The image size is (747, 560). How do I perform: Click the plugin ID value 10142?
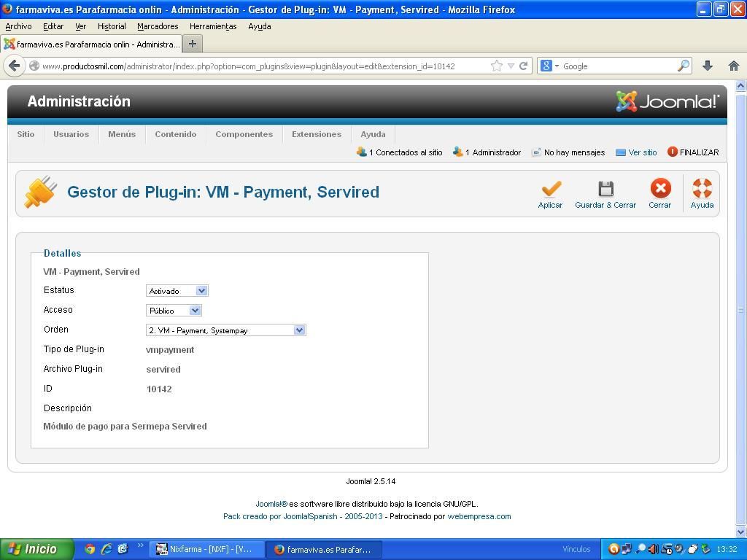point(159,389)
